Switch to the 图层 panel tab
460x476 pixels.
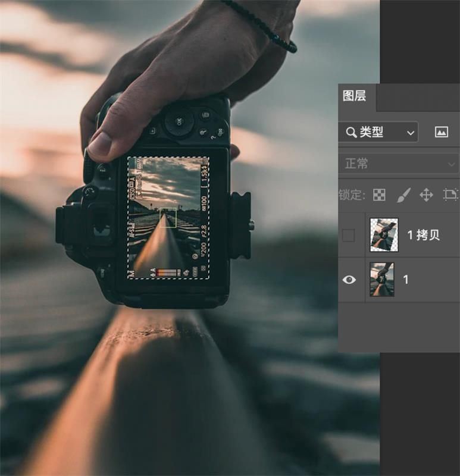pos(355,96)
